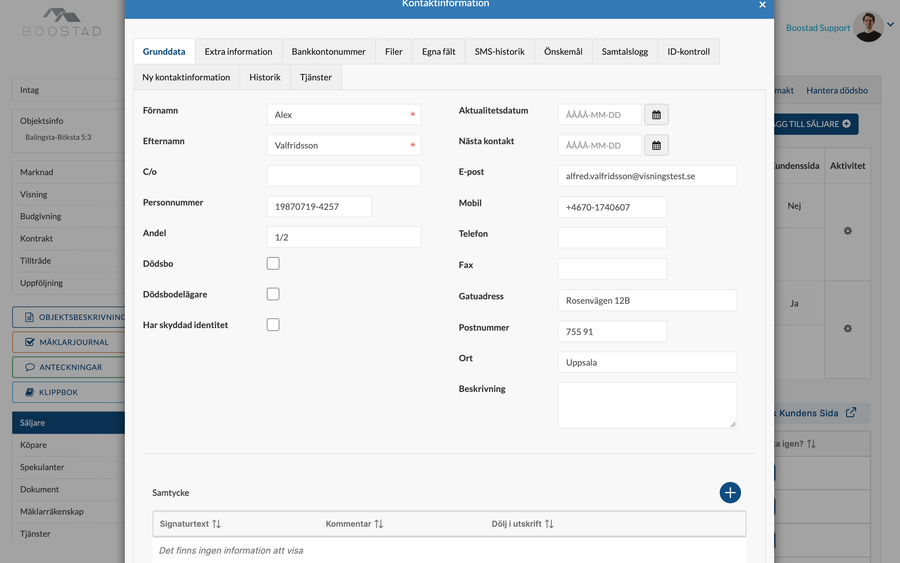Screen dimensions: 900x563
Task: Open Objektsbeskrivning button in sidebar
Action: tap(69, 317)
